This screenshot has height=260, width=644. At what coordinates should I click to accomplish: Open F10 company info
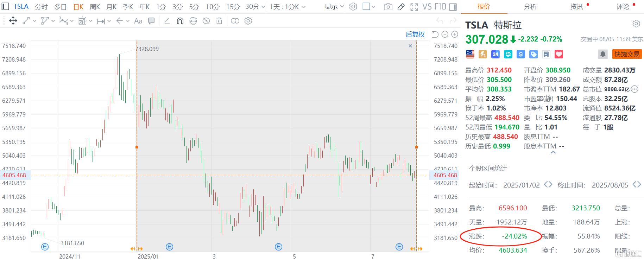[441, 7]
